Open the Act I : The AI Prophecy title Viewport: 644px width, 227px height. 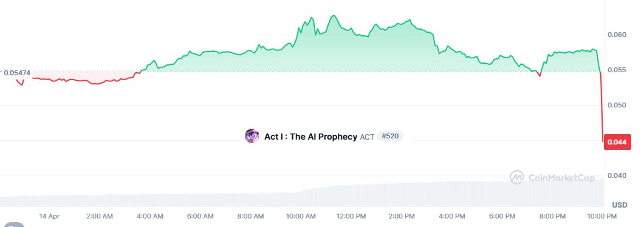pos(310,137)
